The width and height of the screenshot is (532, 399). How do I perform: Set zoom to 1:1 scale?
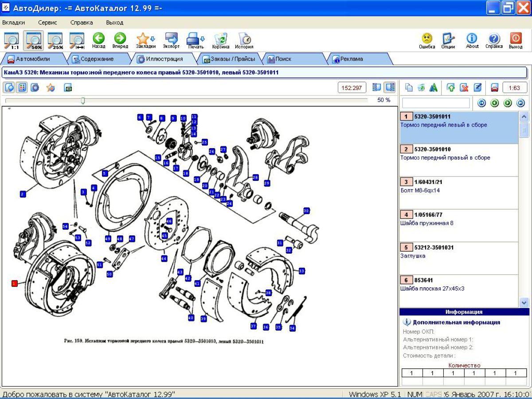coord(11,41)
